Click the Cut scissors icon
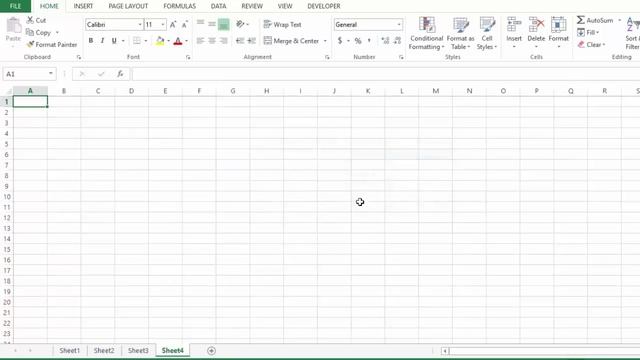The width and height of the screenshot is (640, 360). point(30,20)
